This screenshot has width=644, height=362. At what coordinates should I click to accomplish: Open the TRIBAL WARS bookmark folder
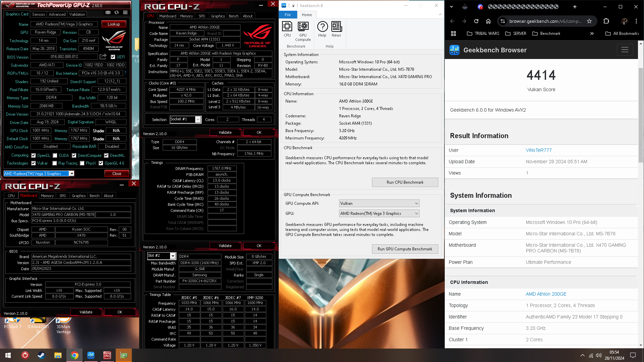coord(483,34)
